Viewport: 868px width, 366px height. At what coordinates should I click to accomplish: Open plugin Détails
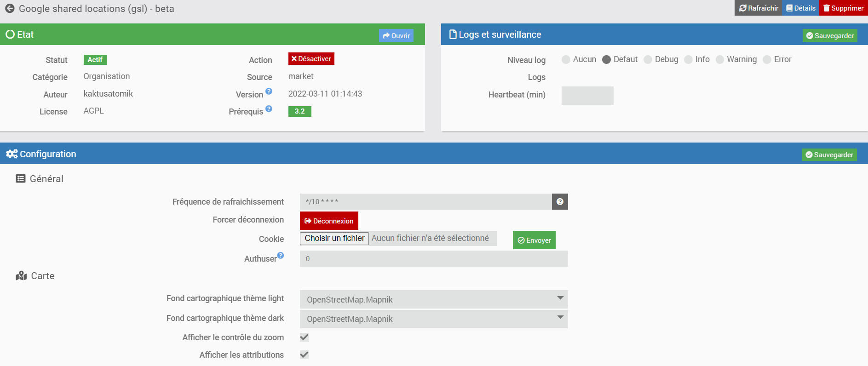801,8
